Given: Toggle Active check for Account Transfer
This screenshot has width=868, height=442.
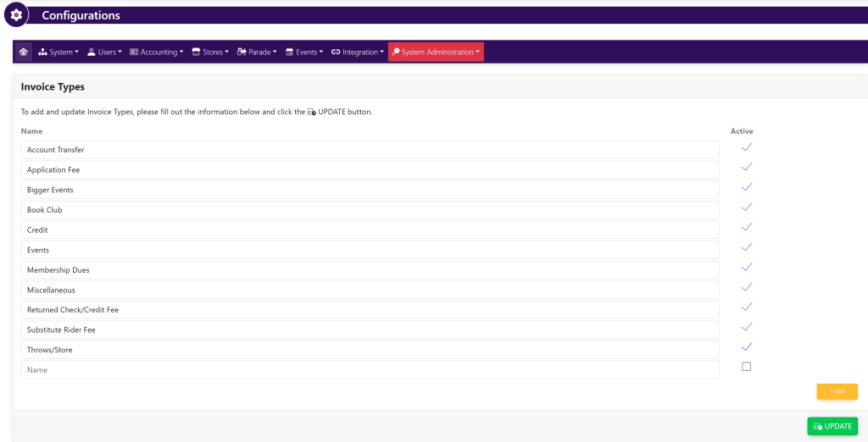Looking at the screenshot, I should (x=746, y=147).
